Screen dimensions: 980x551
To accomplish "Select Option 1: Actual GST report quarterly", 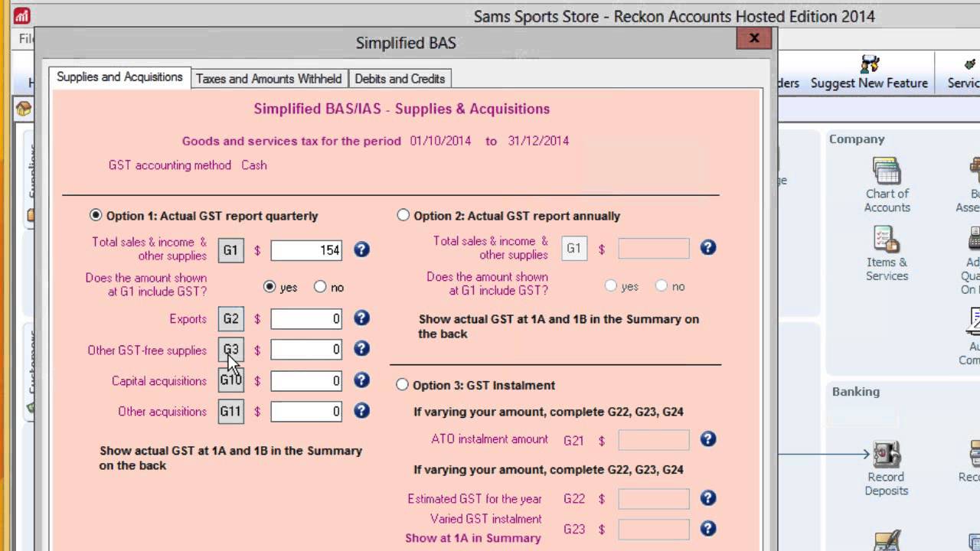I will [x=96, y=216].
